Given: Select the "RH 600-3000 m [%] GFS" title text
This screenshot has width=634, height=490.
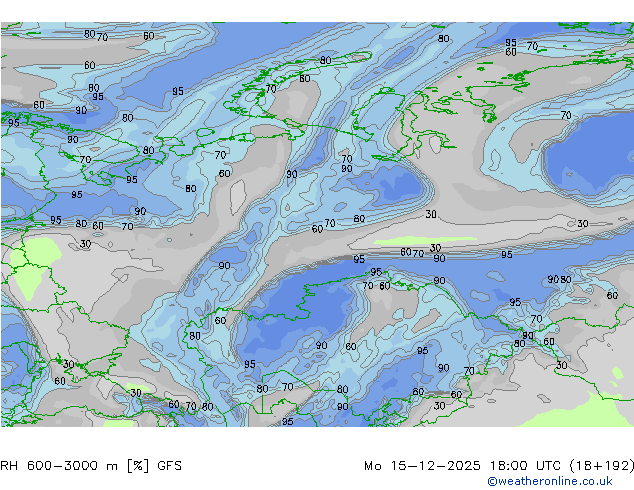Looking at the screenshot, I should pyautogui.click(x=91, y=466).
